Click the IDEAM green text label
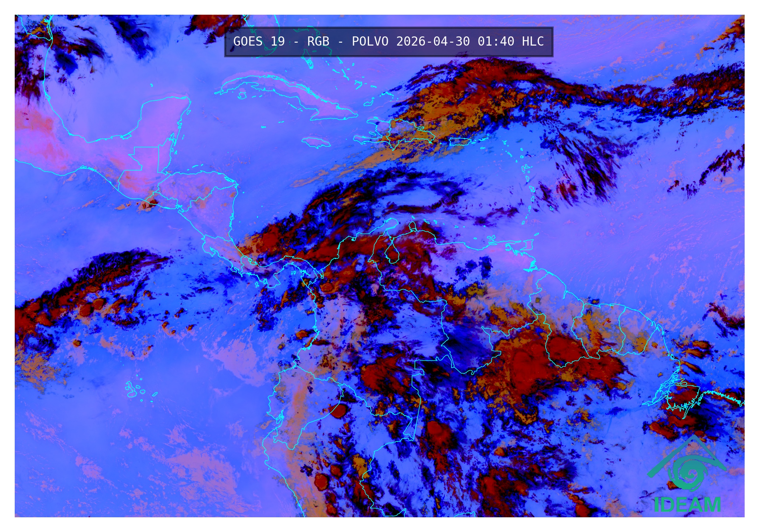759x532 pixels. (x=687, y=505)
